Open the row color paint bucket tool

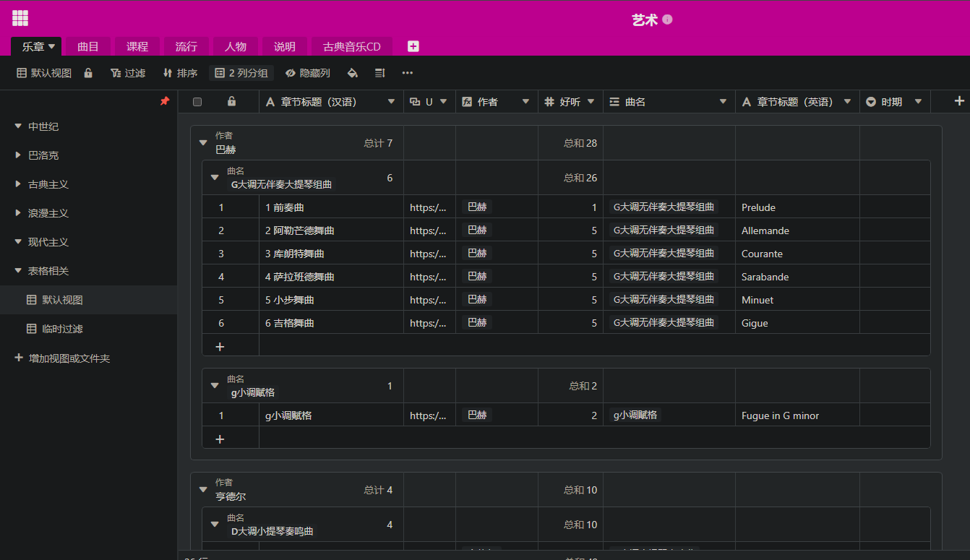point(352,73)
